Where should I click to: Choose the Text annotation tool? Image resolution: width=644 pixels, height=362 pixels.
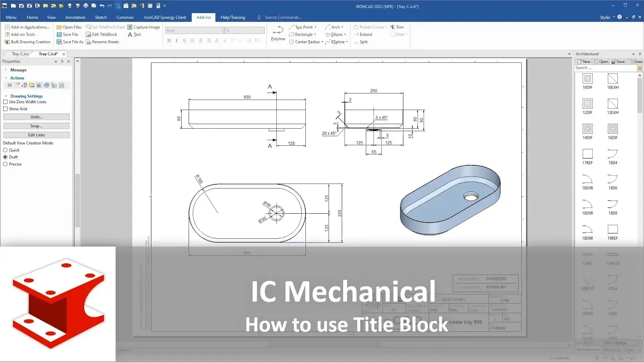click(x=134, y=35)
